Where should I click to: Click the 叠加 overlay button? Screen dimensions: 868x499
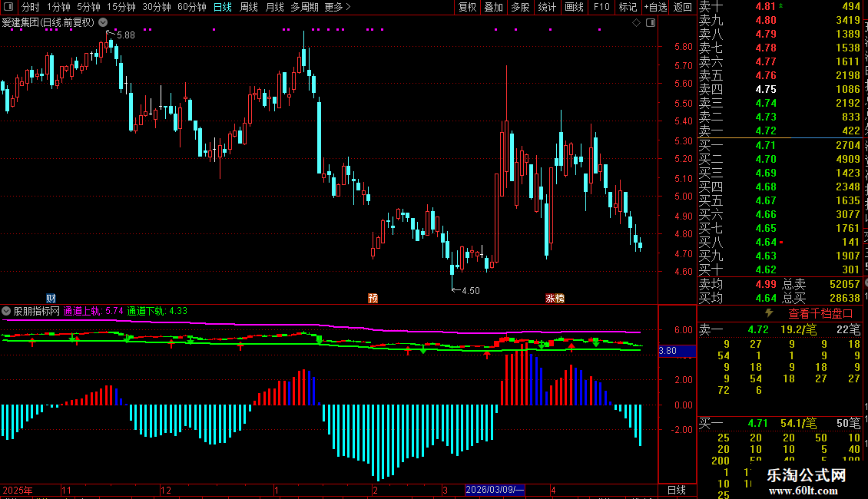click(493, 7)
